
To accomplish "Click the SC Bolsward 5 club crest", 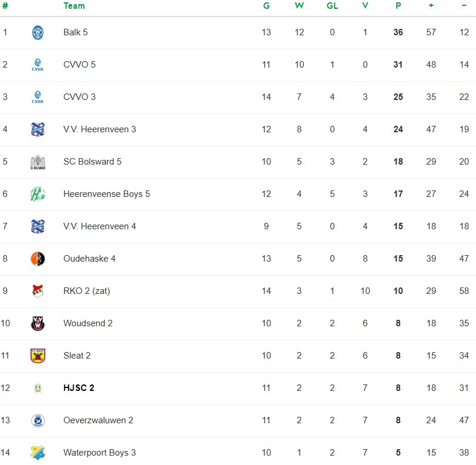I will pyautogui.click(x=38, y=162).
